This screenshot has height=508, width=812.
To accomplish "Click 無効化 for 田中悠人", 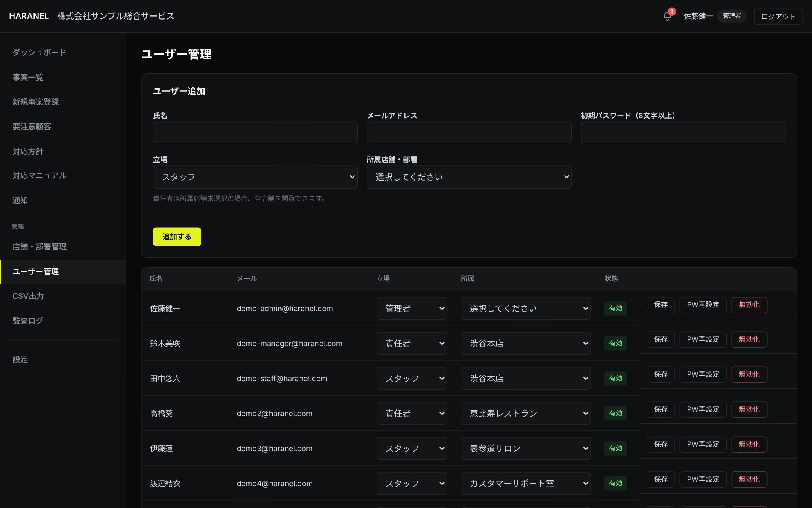I will [x=749, y=374].
